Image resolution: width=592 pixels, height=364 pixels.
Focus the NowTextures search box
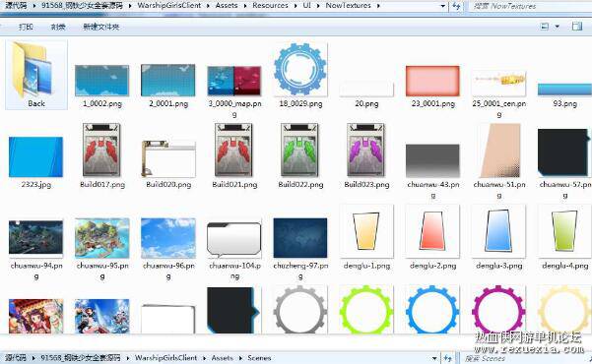529,6
